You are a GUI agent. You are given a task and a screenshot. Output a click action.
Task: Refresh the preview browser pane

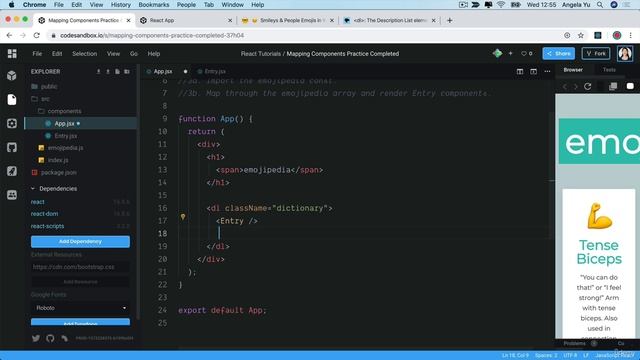(x=588, y=86)
